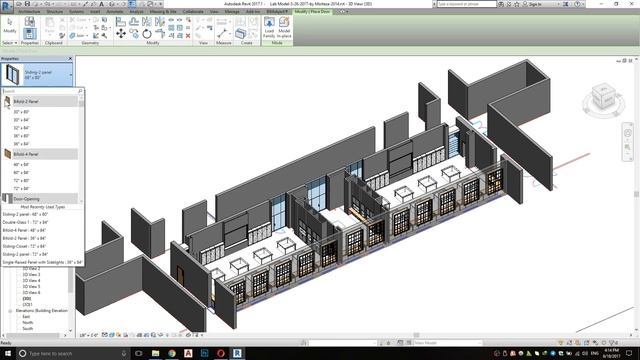Open the view scale dropdown in view control bar
This screenshot has height=360, width=640.
coord(89,335)
